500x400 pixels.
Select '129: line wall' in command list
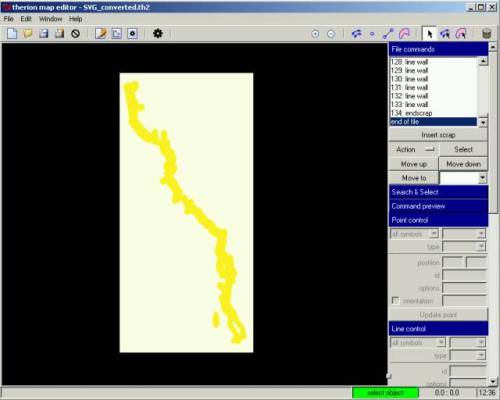(433, 70)
